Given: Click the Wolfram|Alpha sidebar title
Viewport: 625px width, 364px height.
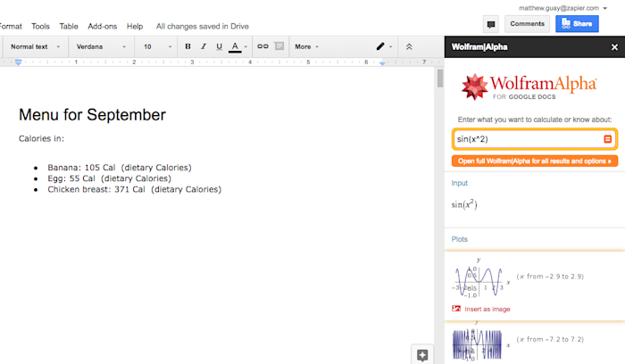Looking at the screenshot, I should [479, 47].
